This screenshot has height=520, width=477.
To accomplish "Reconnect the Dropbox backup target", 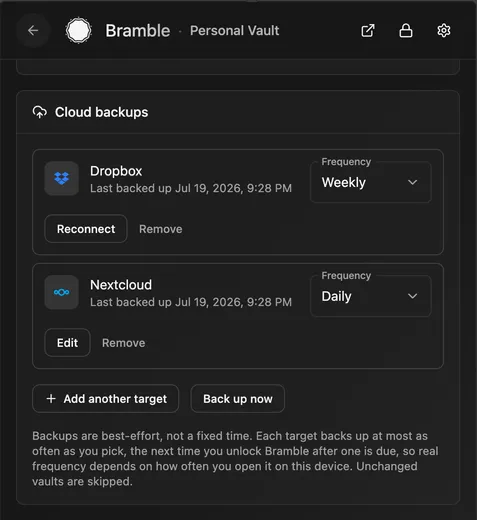I will point(86,229).
